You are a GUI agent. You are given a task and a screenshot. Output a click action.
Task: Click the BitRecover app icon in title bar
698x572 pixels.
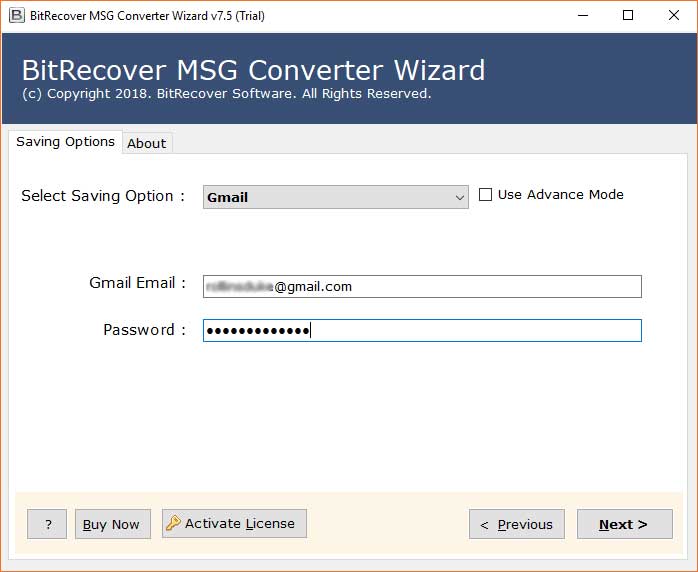[x=16, y=16]
